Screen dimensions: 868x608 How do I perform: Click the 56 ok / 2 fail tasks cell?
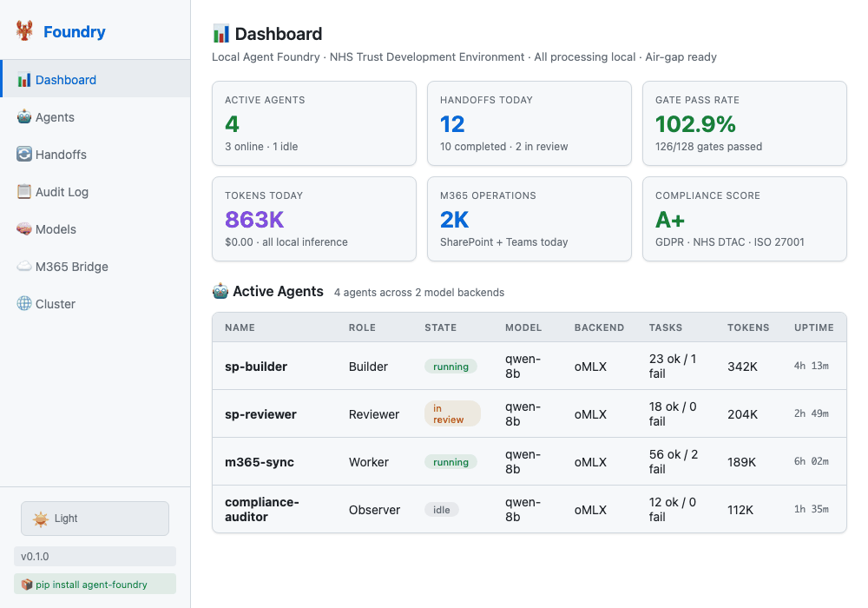(x=674, y=461)
